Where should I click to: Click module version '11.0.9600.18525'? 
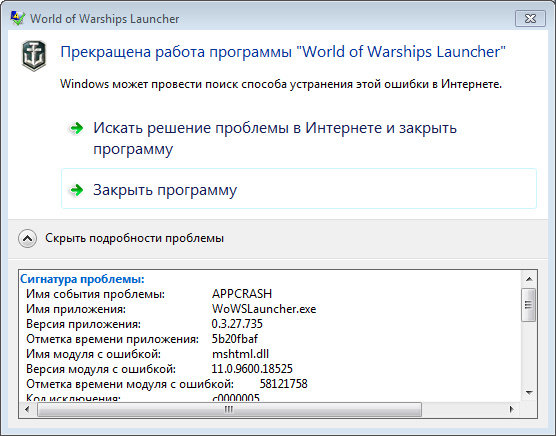(252, 369)
